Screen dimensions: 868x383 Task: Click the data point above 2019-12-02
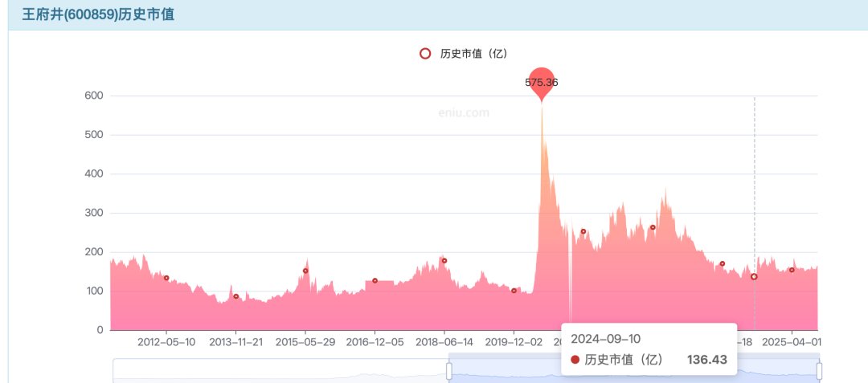(514, 291)
